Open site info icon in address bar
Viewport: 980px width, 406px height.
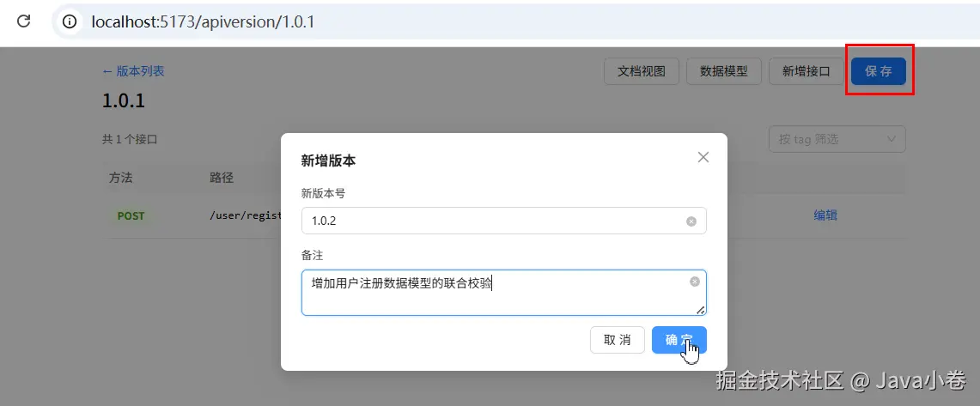(x=70, y=21)
